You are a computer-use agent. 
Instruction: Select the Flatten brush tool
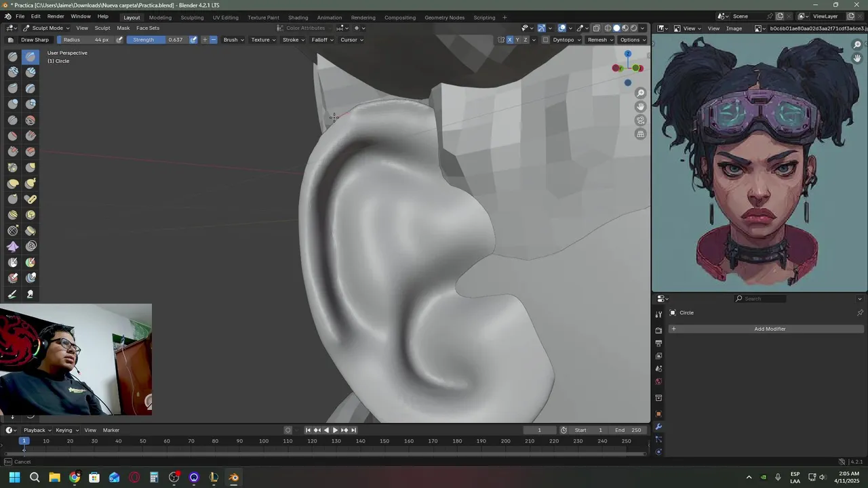[13, 136]
